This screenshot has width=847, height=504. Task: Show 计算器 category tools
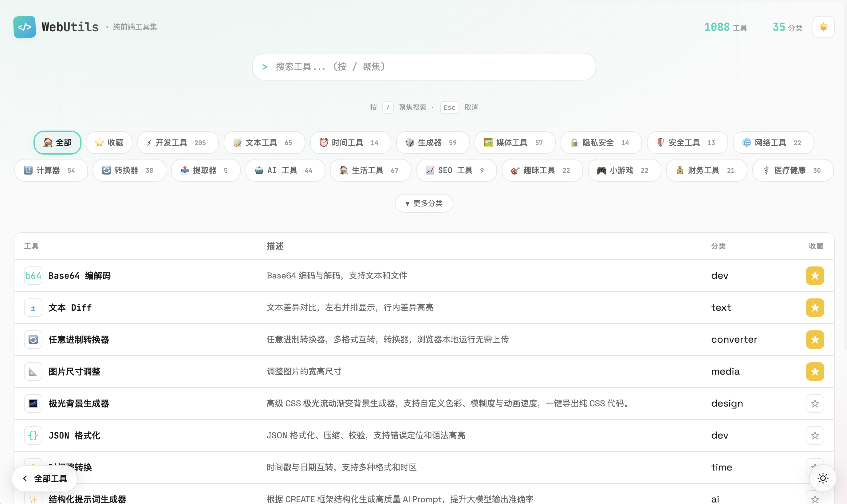point(51,171)
